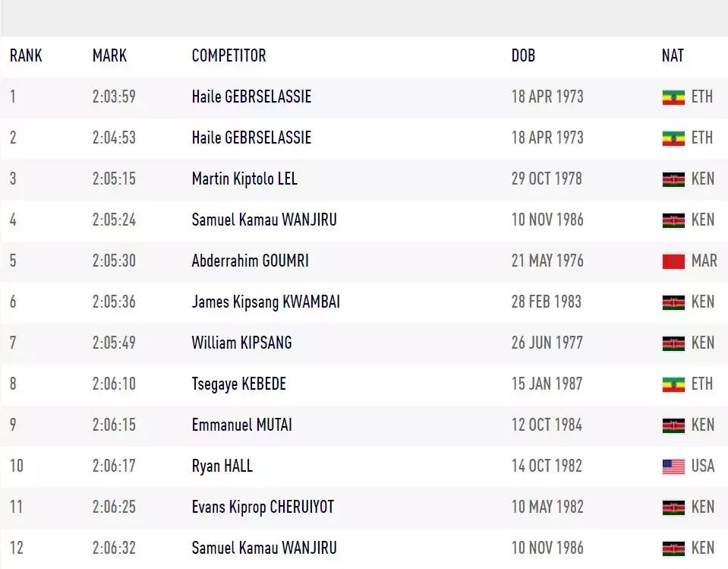Screen dimensions: 728x569
Task: Open James Kipsang KWAMBAI competitor link
Action: point(266,302)
